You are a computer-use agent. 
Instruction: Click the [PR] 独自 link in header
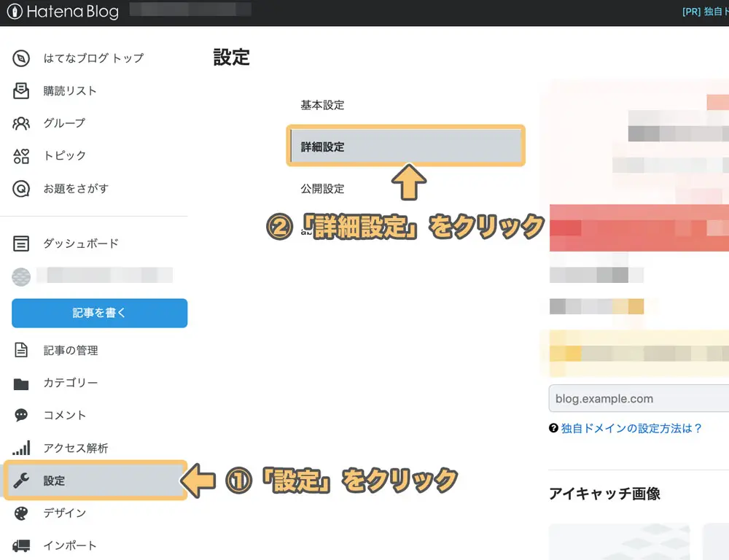[705, 12]
